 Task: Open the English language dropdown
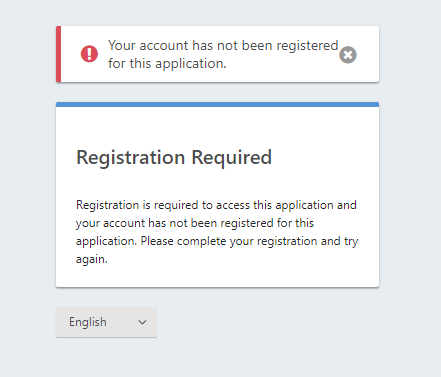(106, 322)
